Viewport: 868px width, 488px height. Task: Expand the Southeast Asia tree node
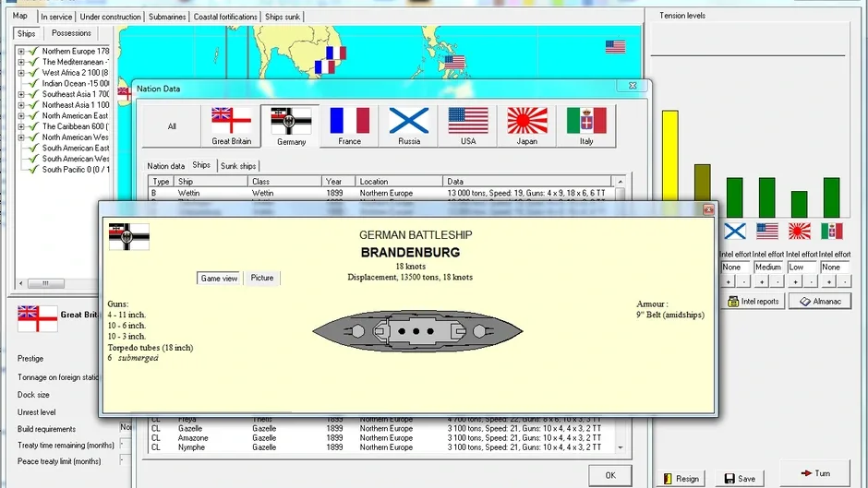click(21, 95)
